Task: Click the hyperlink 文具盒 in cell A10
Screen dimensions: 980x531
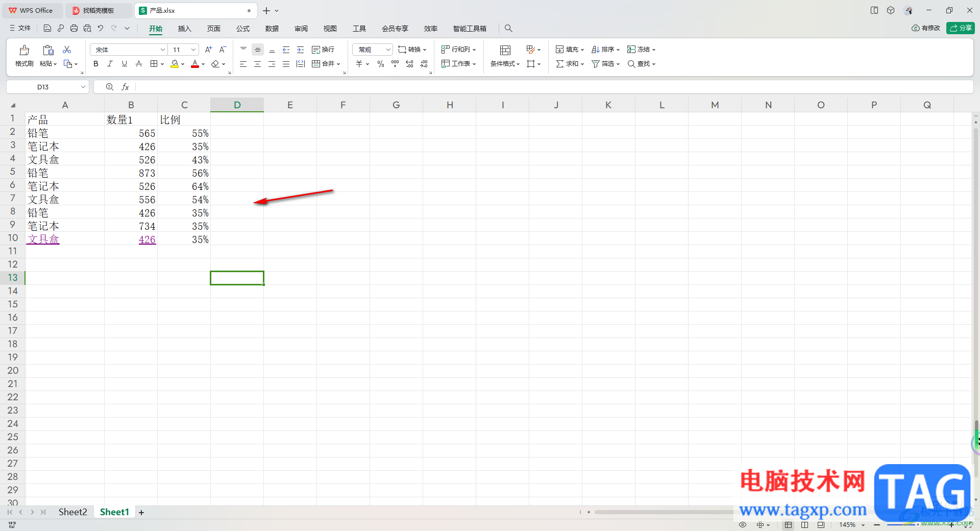Action: (43, 239)
